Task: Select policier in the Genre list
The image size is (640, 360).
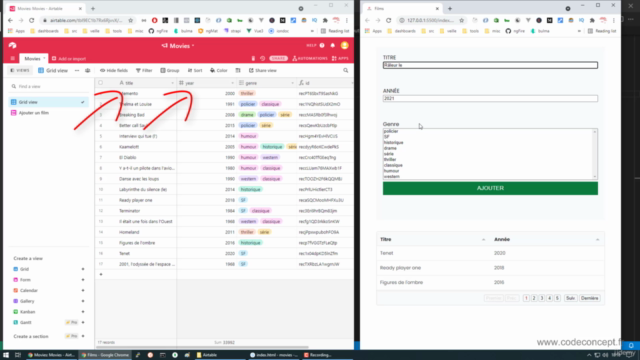Action: pos(391,131)
